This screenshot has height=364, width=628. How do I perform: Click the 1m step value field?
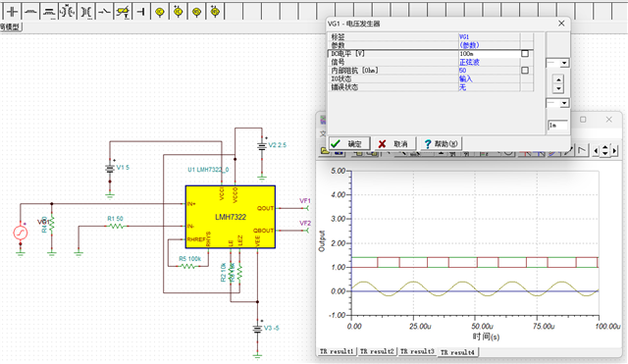click(x=558, y=126)
